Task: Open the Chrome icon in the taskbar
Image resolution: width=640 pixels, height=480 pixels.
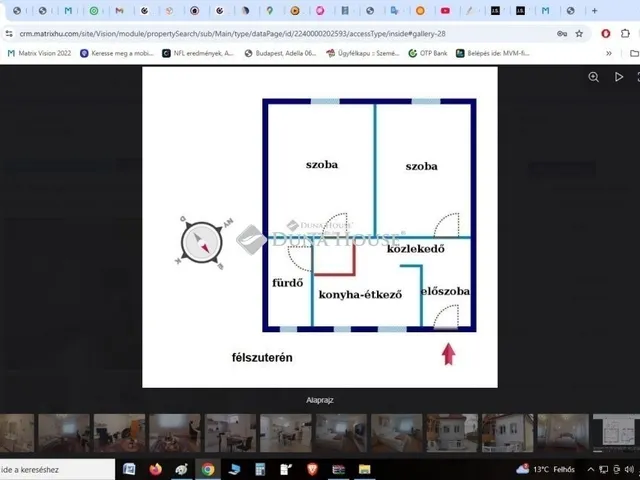Action: pyautogui.click(x=207, y=468)
